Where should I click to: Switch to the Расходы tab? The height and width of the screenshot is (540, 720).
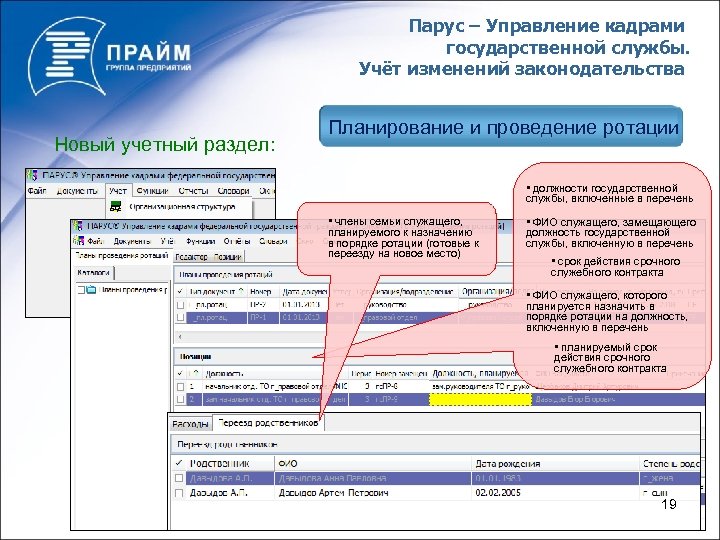[191, 424]
